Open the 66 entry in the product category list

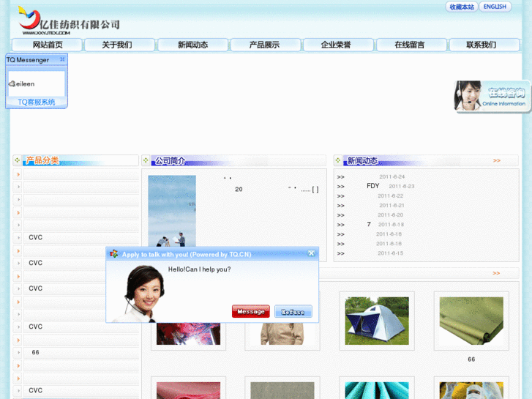36,352
